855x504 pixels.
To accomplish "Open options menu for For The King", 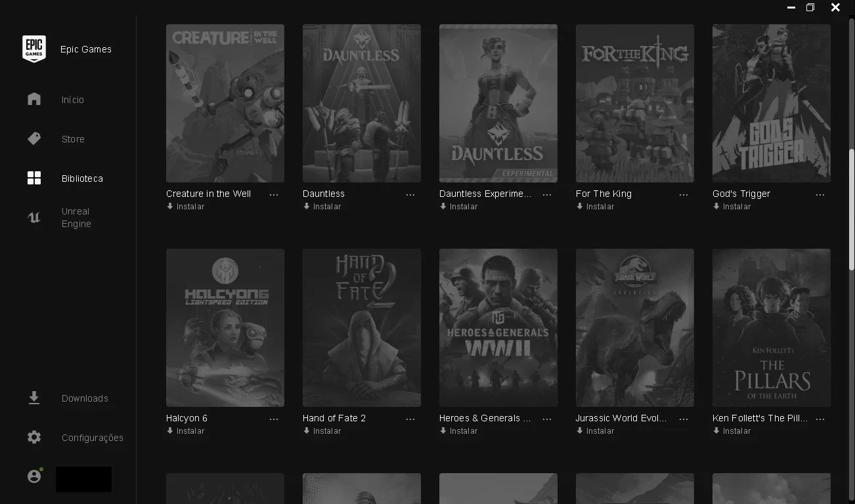I will 684,195.
